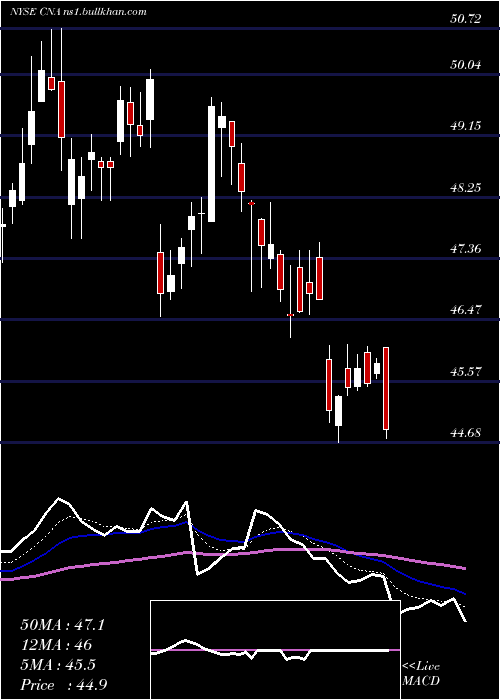Click the 44.68 price level label

(x=466, y=433)
